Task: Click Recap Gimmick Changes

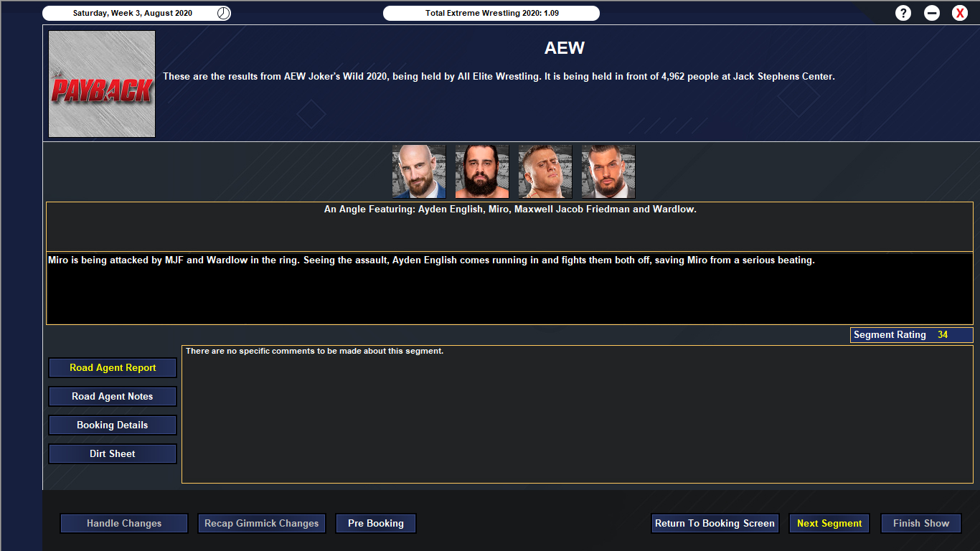Action: coord(262,523)
